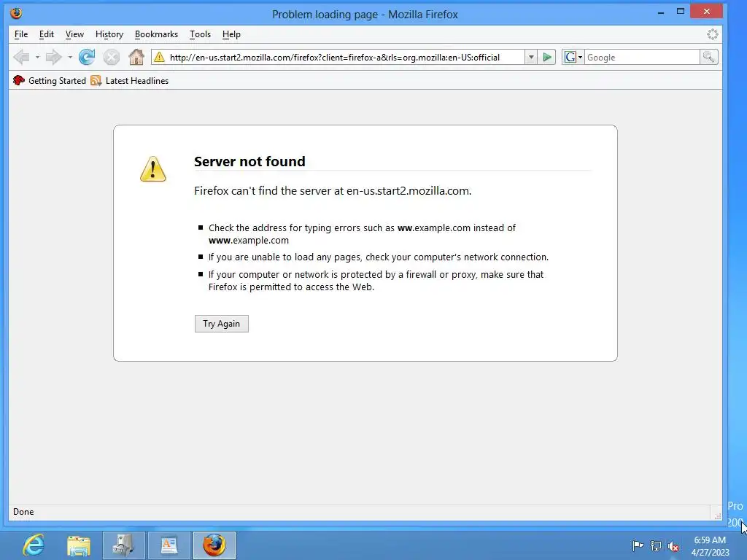Open the Server Manager taskbar icon

coord(124,545)
